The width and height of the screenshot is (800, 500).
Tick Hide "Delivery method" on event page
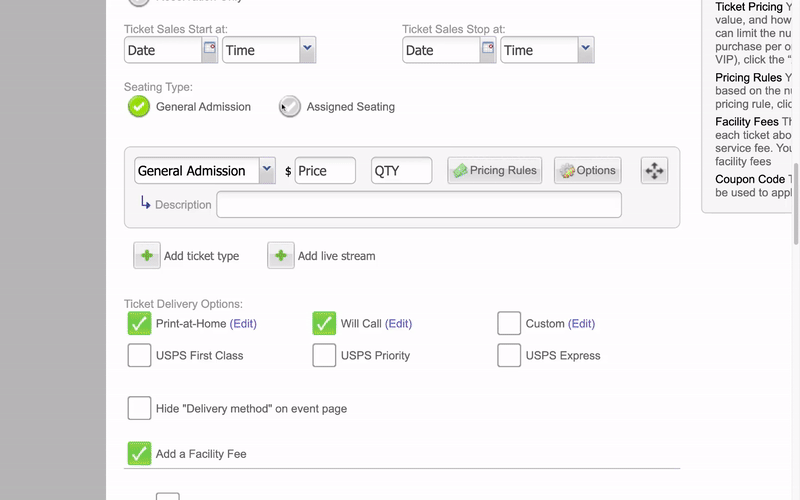139,408
